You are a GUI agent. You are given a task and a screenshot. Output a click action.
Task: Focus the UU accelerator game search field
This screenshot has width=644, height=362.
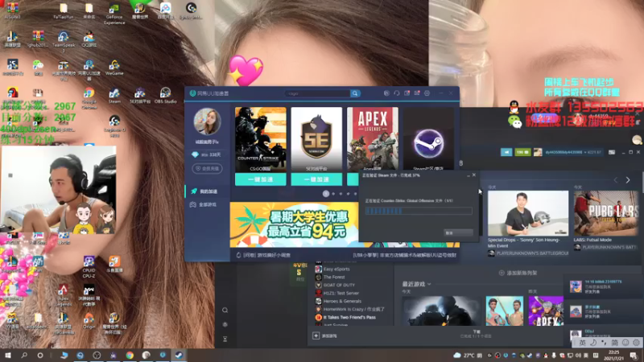(x=318, y=93)
